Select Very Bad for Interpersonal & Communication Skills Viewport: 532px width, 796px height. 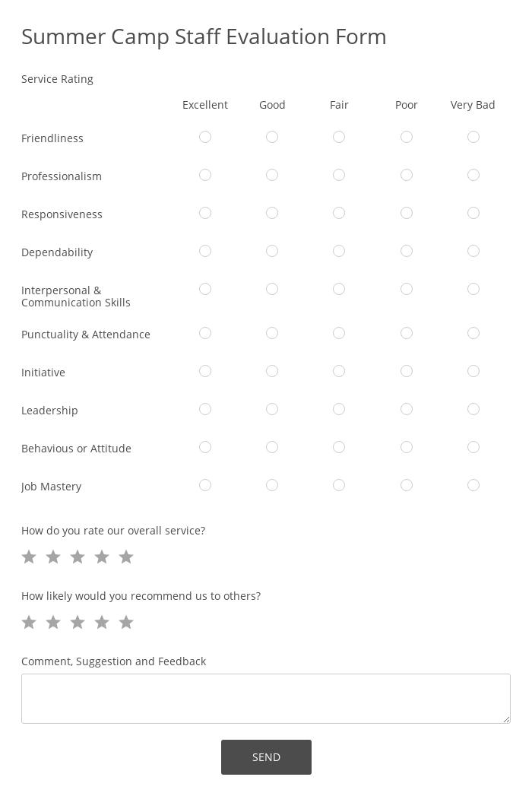pos(473,289)
